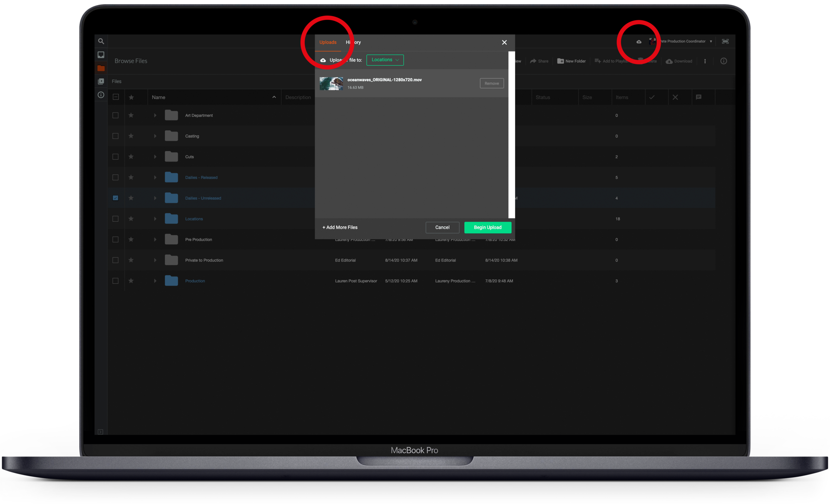The image size is (830, 504).
Task: Uncheck the Dailies - Unreleased checkbox
Action: [115, 198]
